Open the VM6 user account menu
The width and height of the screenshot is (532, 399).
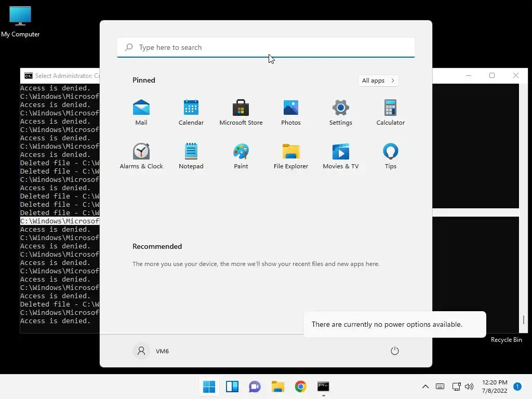[151, 351]
